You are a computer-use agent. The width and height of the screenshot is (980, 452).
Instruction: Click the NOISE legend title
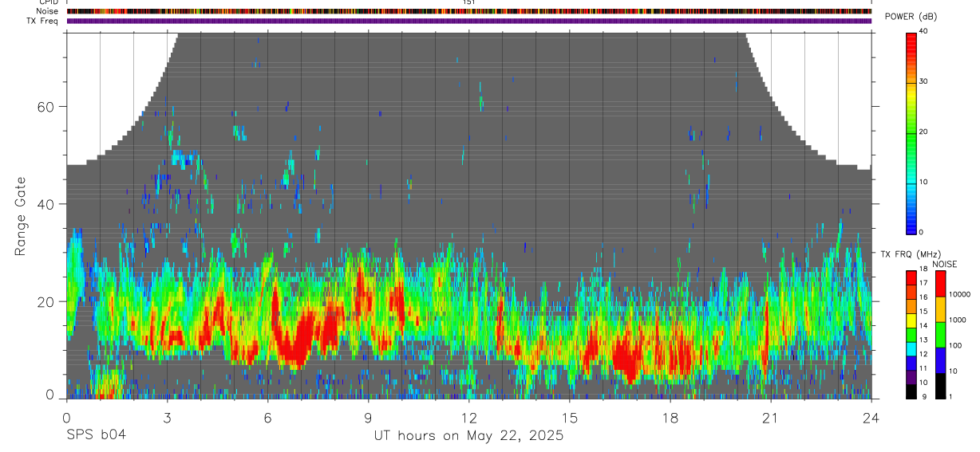coord(945,264)
